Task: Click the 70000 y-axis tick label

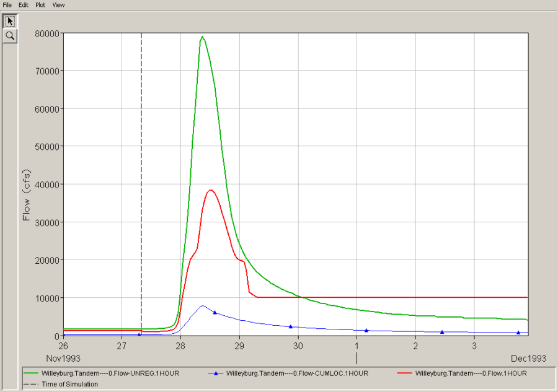Action: [46, 71]
